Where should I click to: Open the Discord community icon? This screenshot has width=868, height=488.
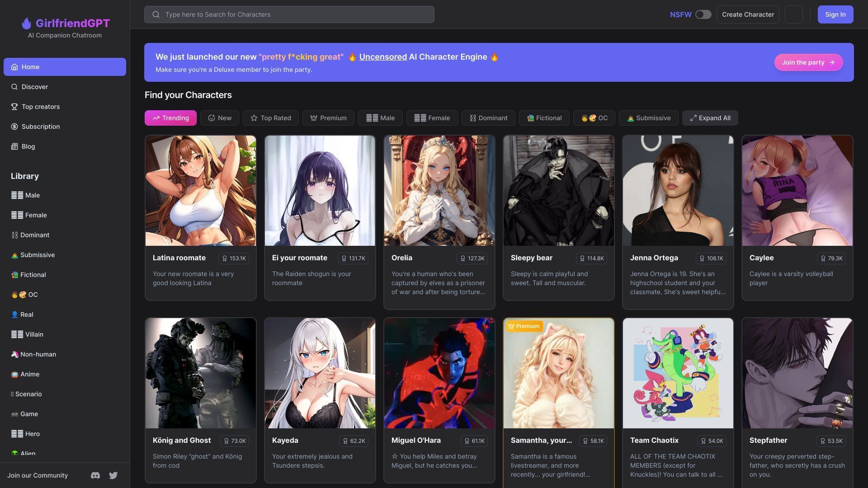tap(95, 475)
